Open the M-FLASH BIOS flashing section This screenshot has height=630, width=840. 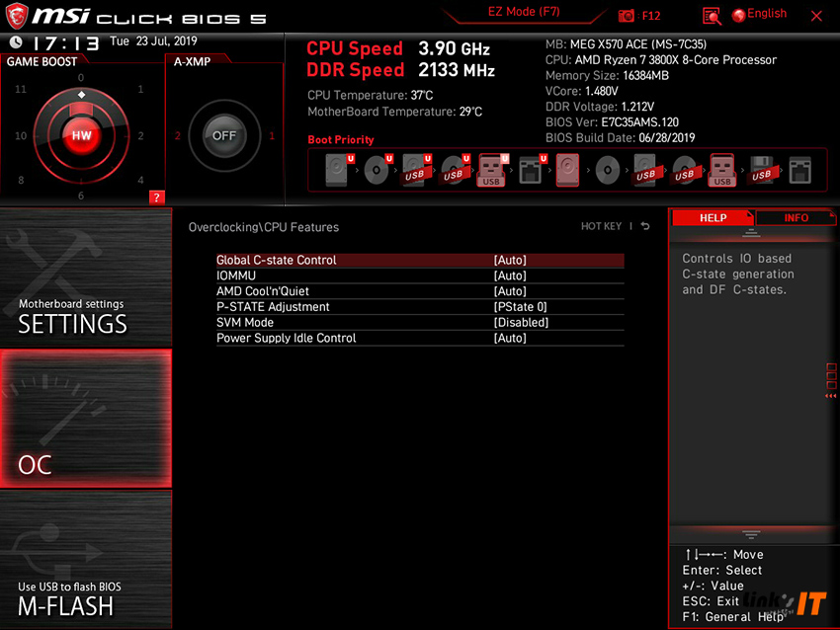click(x=86, y=560)
